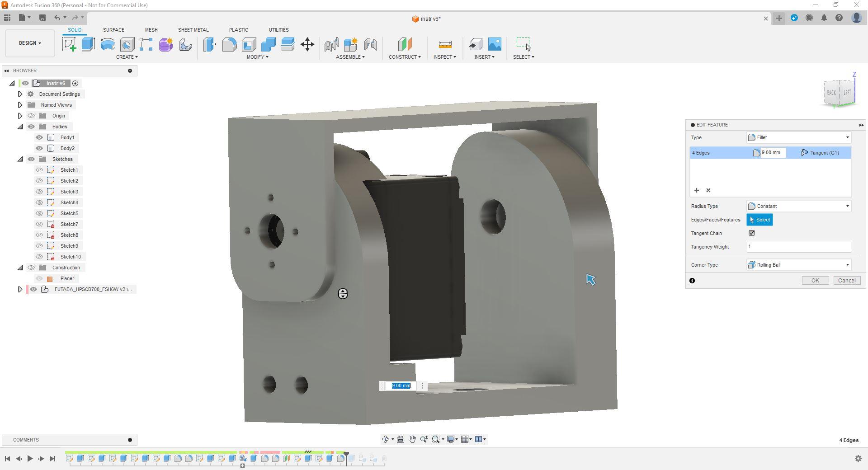Select the Offset Plane construct tool

(405, 44)
